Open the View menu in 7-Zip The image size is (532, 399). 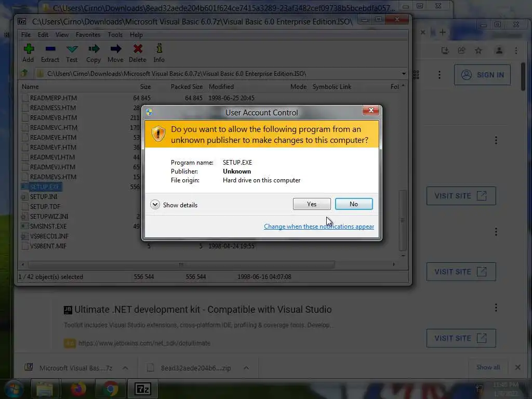(x=62, y=35)
